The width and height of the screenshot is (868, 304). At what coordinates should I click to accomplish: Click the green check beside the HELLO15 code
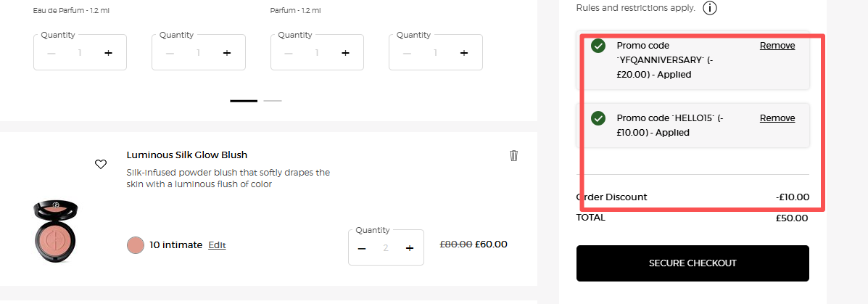(598, 118)
